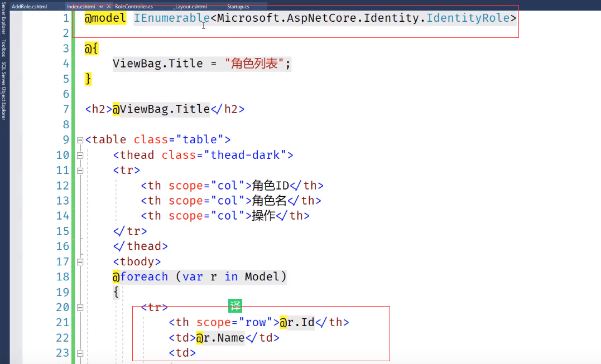601x364 pixels.
Task: Switch to the _Layout.cshtml tab
Action: tap(190, 7)
